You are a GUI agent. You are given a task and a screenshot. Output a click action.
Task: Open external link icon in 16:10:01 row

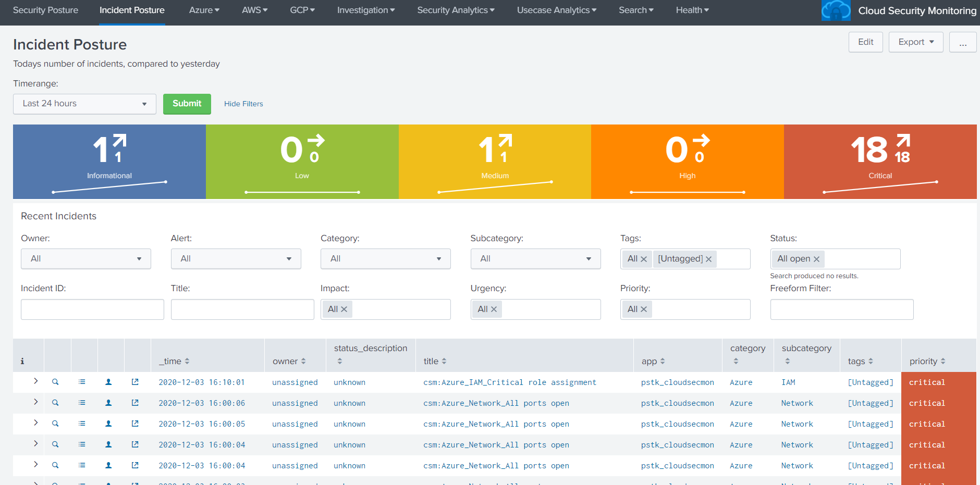point(135,382)
